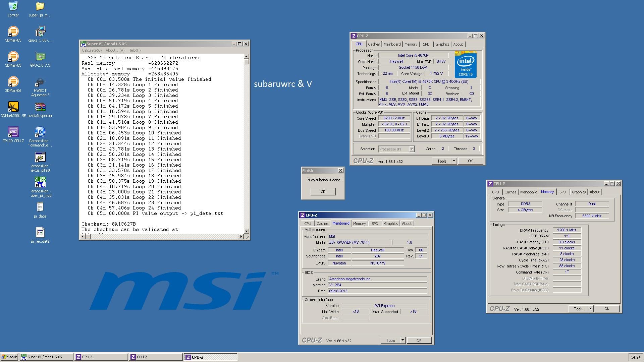Open the CPUID CPU-Z desktop shortcut

(13, 132)
